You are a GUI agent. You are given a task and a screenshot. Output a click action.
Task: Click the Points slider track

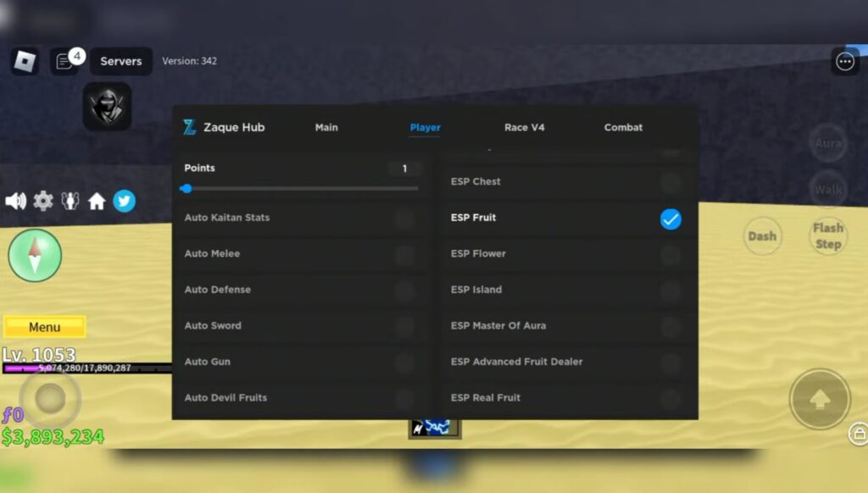(299, 189)
